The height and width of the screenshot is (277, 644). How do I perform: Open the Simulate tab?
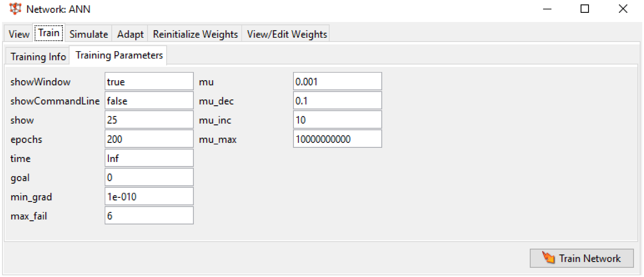(x=88, y=34)
